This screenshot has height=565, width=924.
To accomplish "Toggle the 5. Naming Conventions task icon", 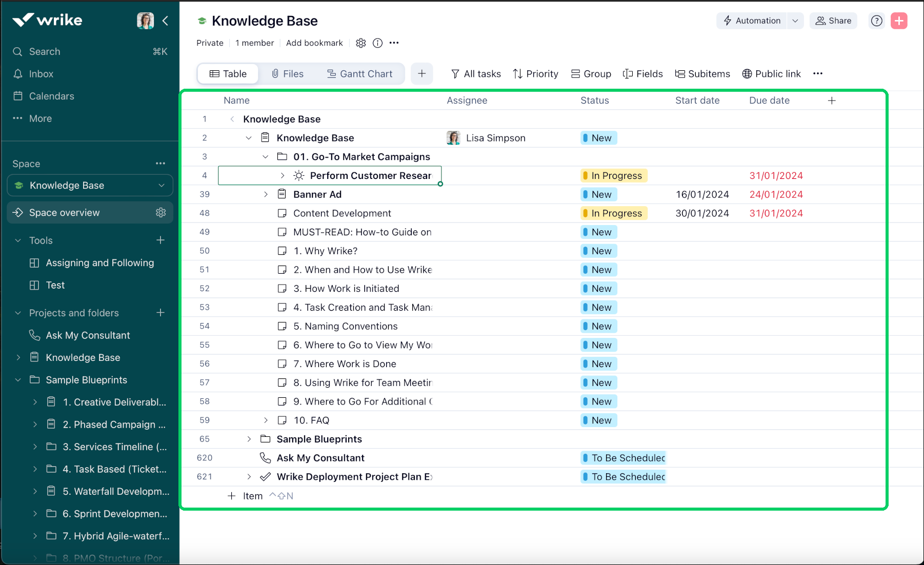I will pos(282,326).
